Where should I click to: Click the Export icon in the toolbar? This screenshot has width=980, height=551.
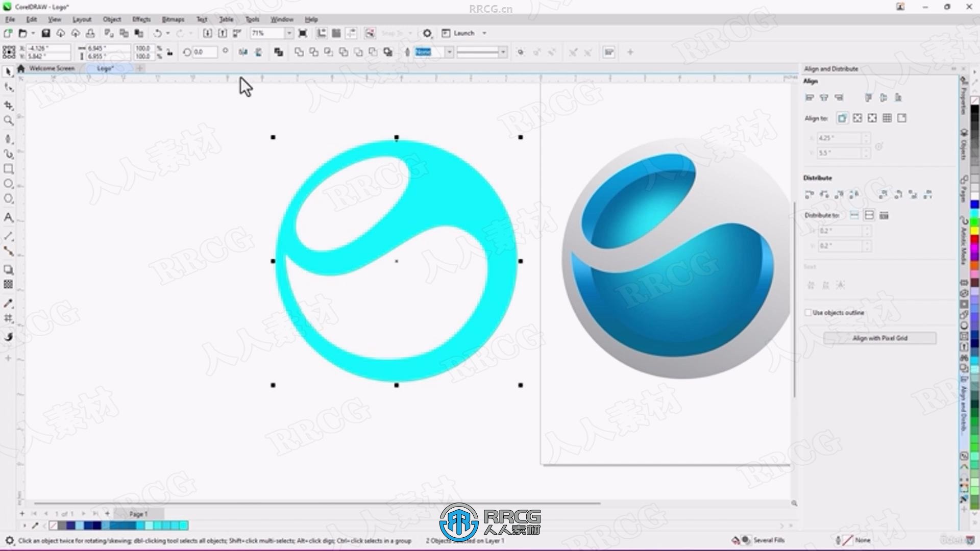[x=223, y=33]
